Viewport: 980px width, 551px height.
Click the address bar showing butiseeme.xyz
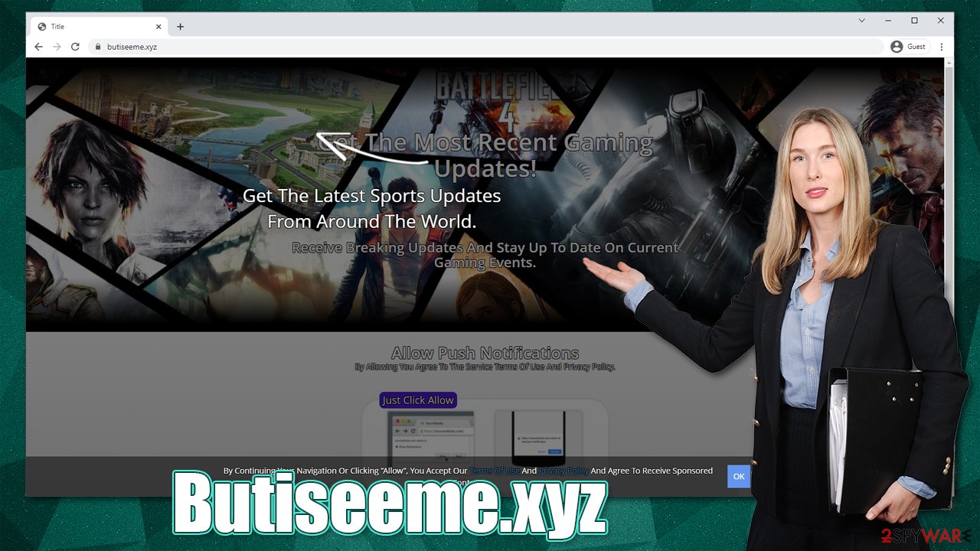486,47
